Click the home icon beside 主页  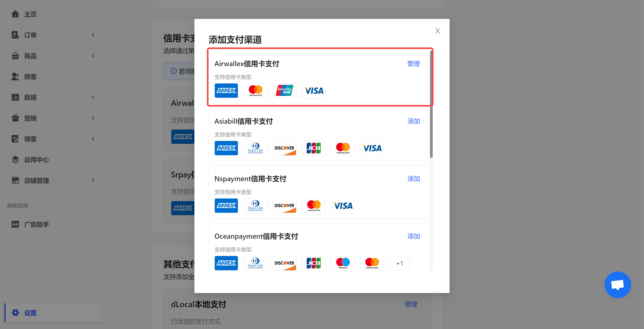click(x=15, y=14)
